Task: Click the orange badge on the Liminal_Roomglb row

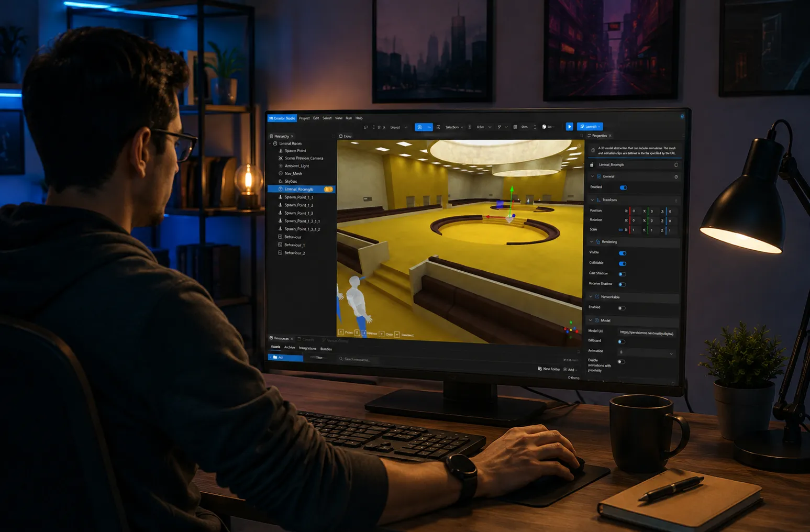Action: coord(328,189)
